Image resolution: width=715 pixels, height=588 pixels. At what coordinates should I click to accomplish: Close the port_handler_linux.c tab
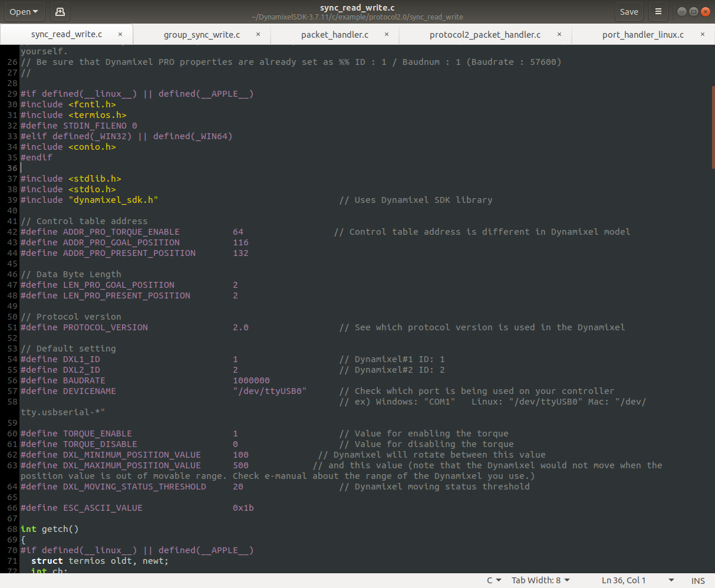[x=702, y=34]
